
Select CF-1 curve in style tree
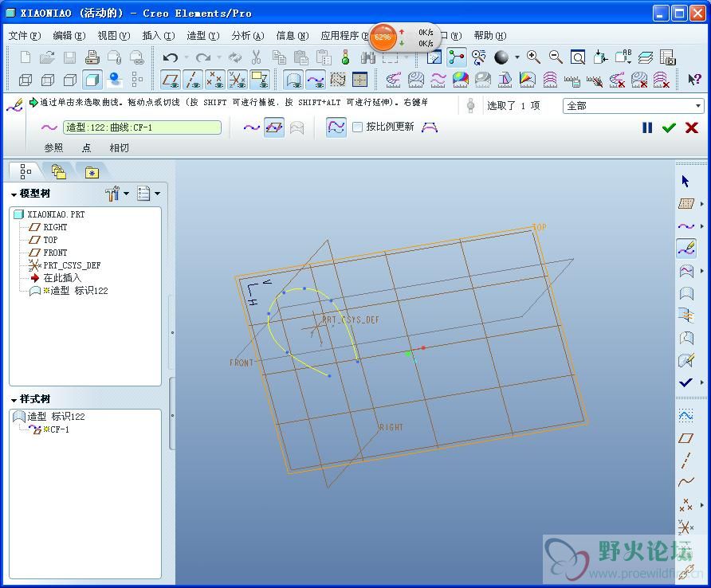coord(60,429)
